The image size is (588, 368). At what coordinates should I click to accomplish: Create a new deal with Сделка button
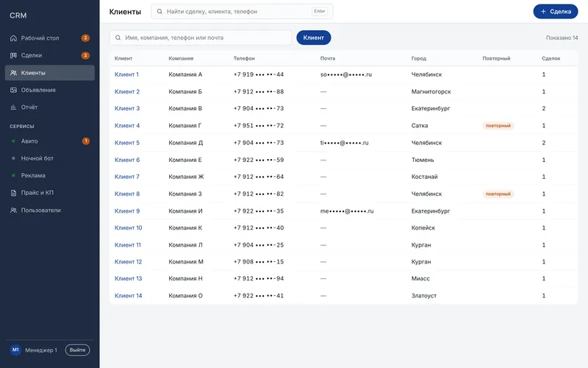(556, 12)
